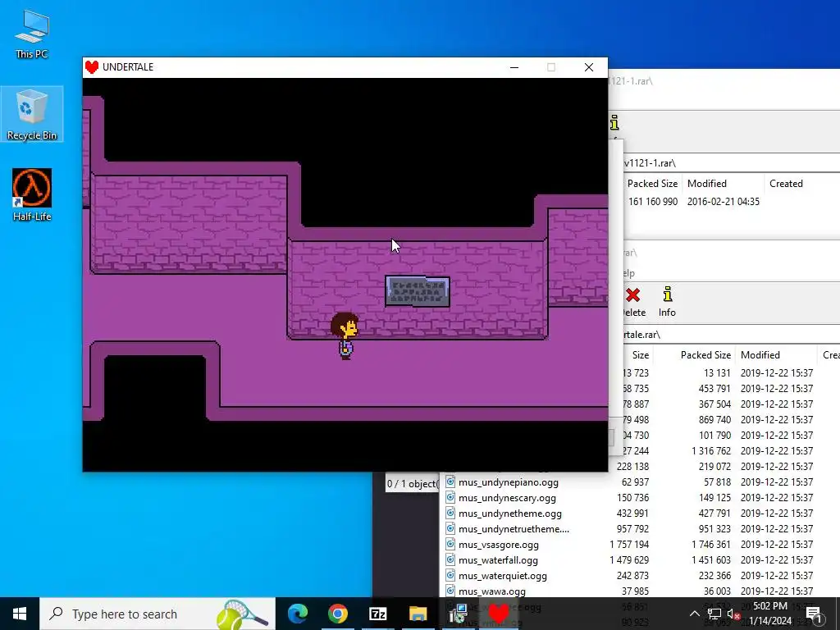This screenshot has height=630, width=840.
Task: Click the Frisk character in Undertale
Action: point(345,336)
